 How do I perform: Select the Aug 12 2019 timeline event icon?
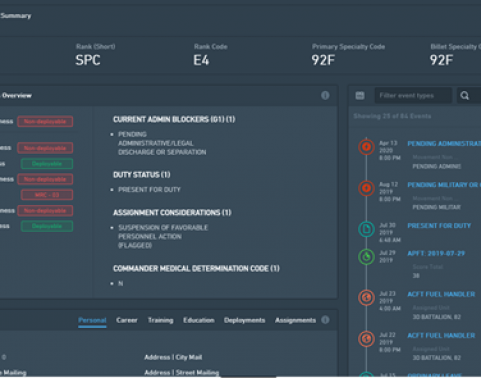point(366,188)
